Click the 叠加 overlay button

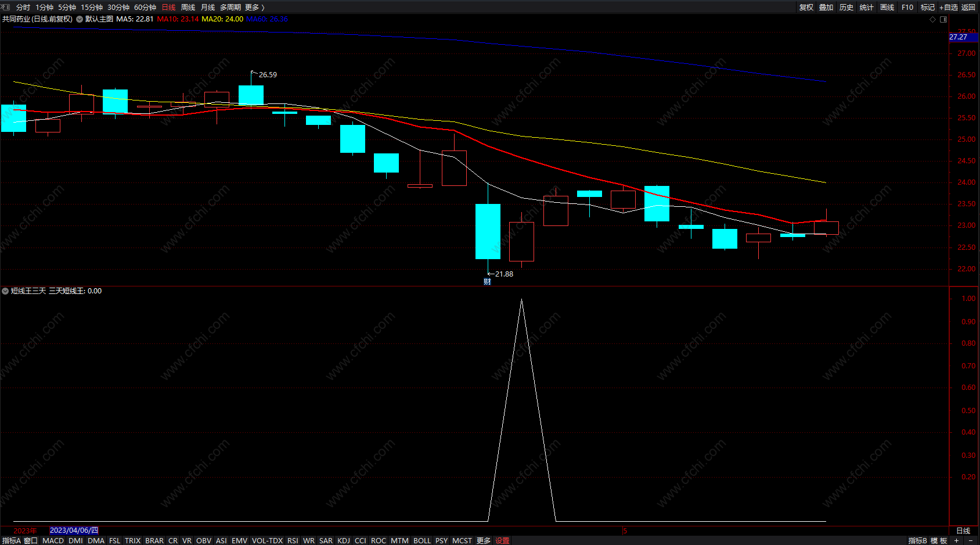click(x=826, y=7)
